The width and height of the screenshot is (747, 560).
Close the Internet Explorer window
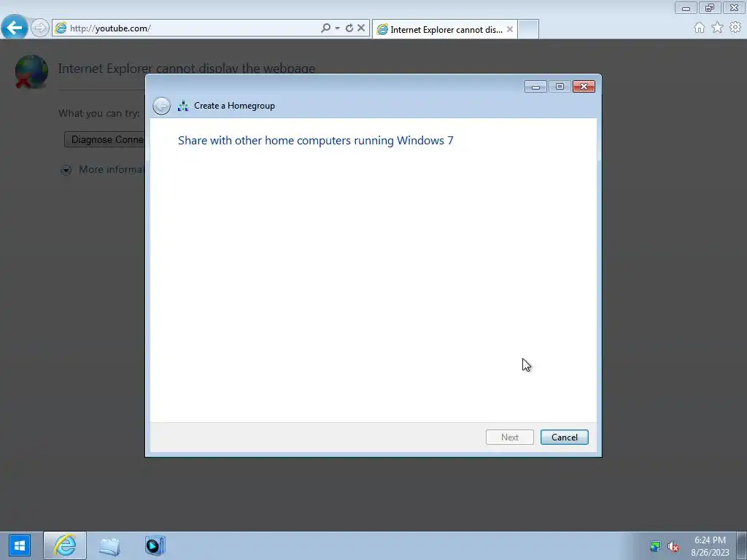click(734, 8)
